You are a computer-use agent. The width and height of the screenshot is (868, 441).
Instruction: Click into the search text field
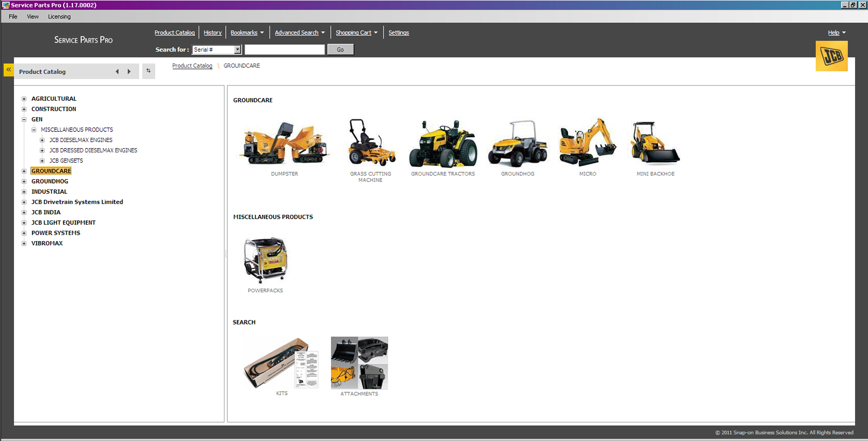point(285,50)
